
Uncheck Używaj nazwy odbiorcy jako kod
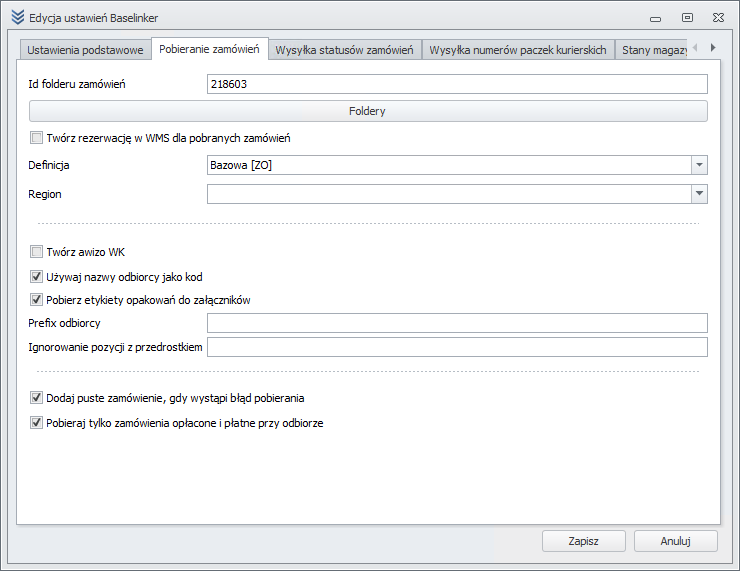click(36, 277)
